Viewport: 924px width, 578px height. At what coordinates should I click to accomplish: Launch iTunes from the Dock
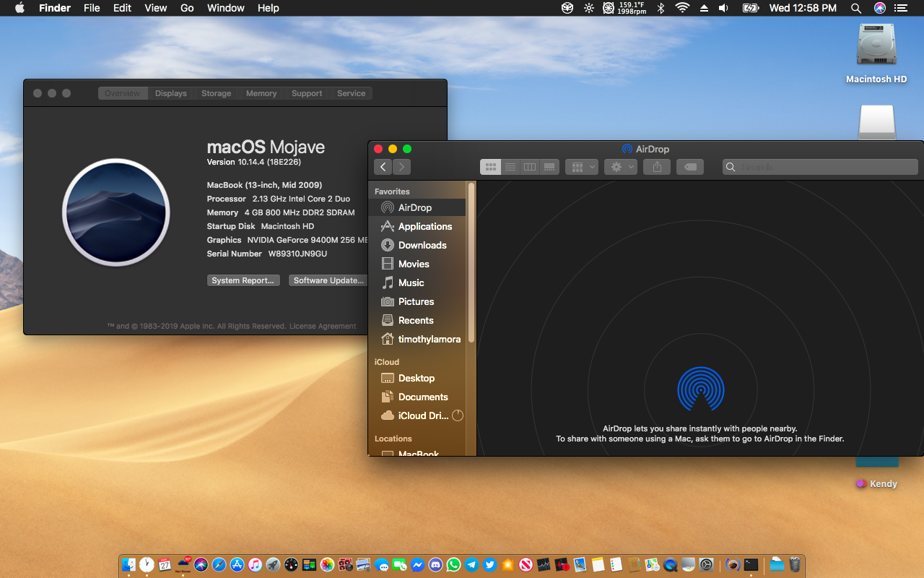click(x=255, y=565)
